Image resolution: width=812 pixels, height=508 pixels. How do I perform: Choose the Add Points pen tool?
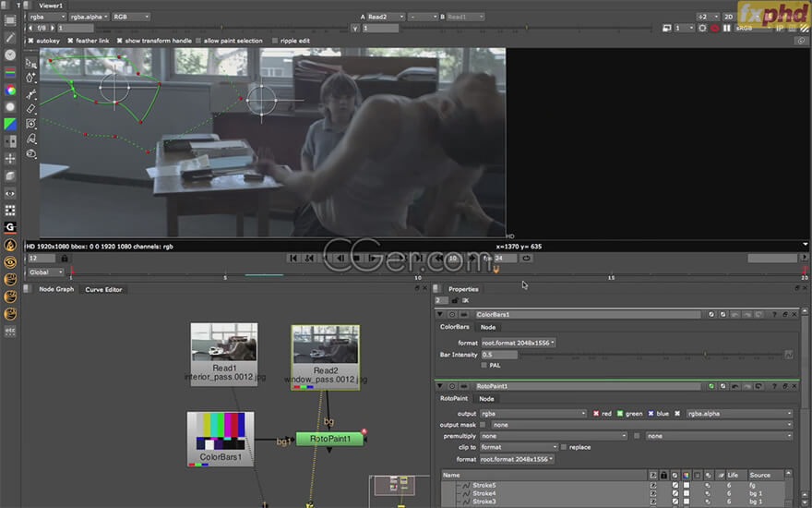pos(31,79)
